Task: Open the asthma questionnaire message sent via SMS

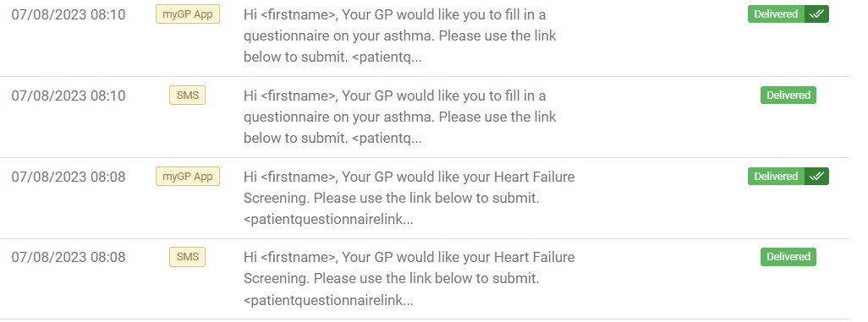Action: pos(399,117)
